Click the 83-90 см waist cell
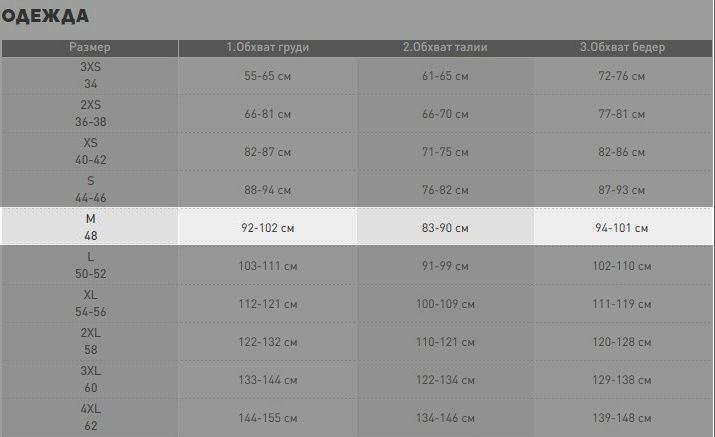This screenshot has width=715, height=437. (x=445, y=228)
